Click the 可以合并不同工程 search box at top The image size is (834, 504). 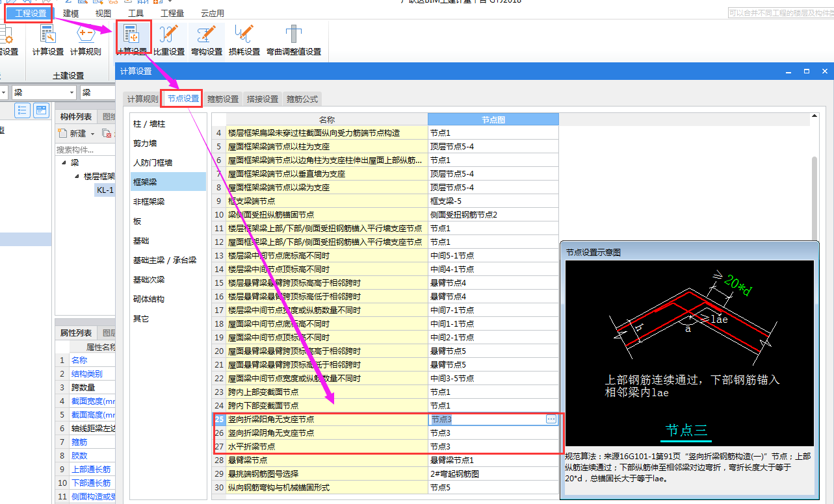point(779,13)
